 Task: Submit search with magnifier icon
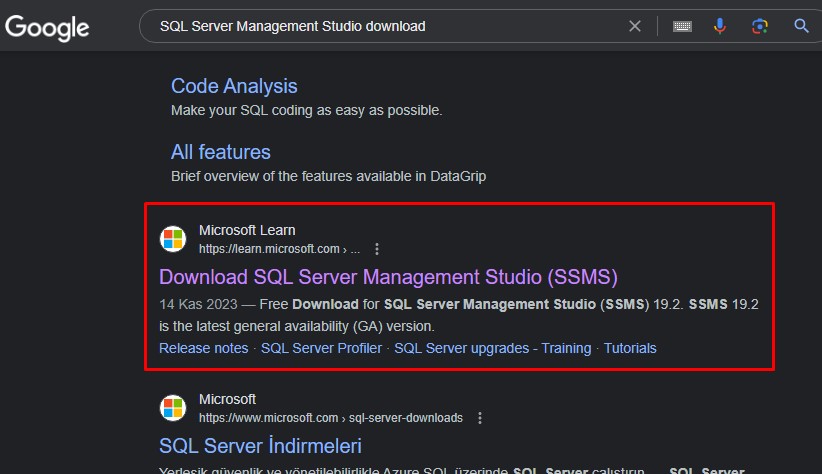pos(801,26)
